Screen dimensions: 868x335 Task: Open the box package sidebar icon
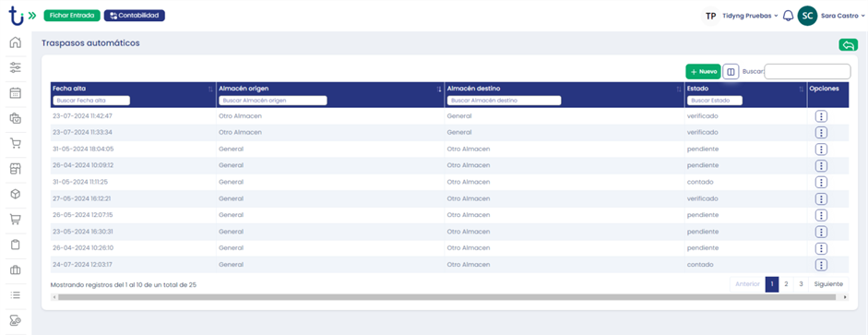tap(16, 194)
